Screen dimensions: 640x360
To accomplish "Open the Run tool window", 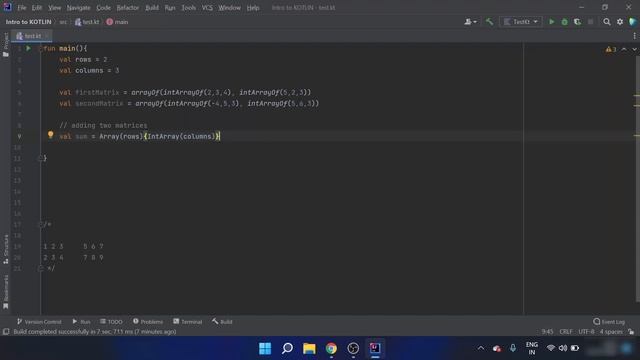I will [x=81, y=322].
